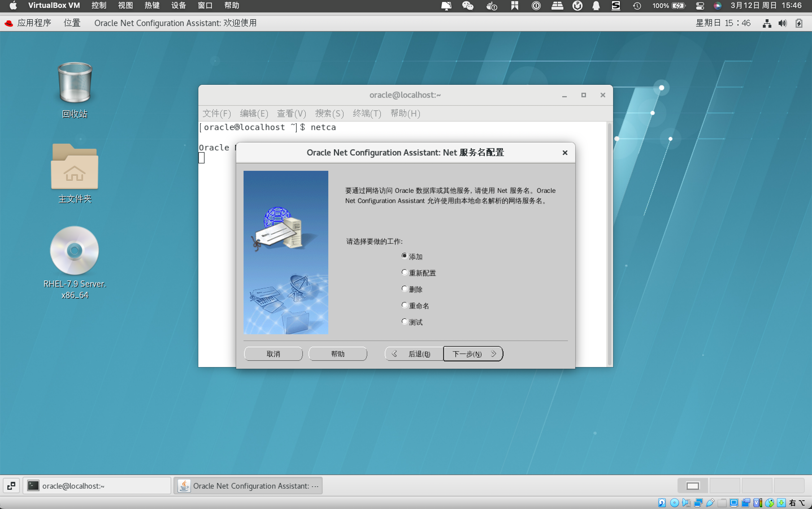Open the macOS 控制 menu

pyautogui.click(x=99, y=5)
